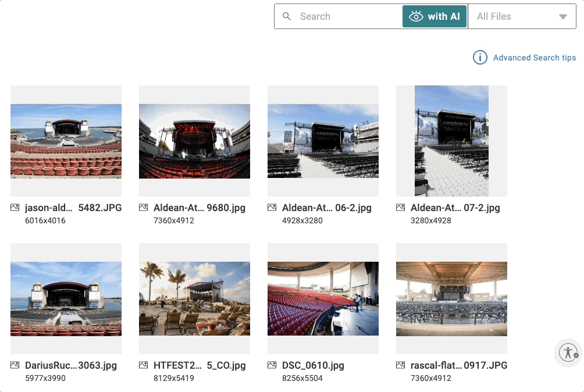Click the 5977x3990 dimensions text
Screen dimensions: 584x392
coord(45,378)
